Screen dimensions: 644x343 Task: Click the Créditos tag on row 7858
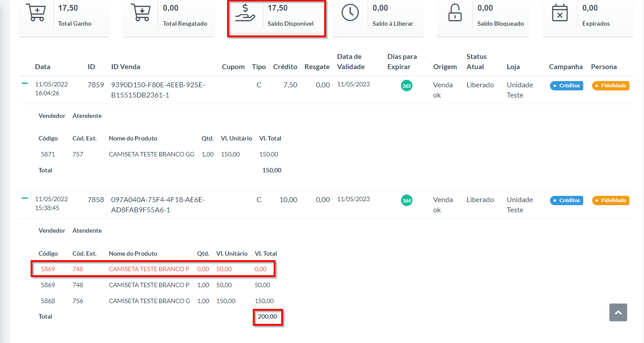[x=566, y=200]
